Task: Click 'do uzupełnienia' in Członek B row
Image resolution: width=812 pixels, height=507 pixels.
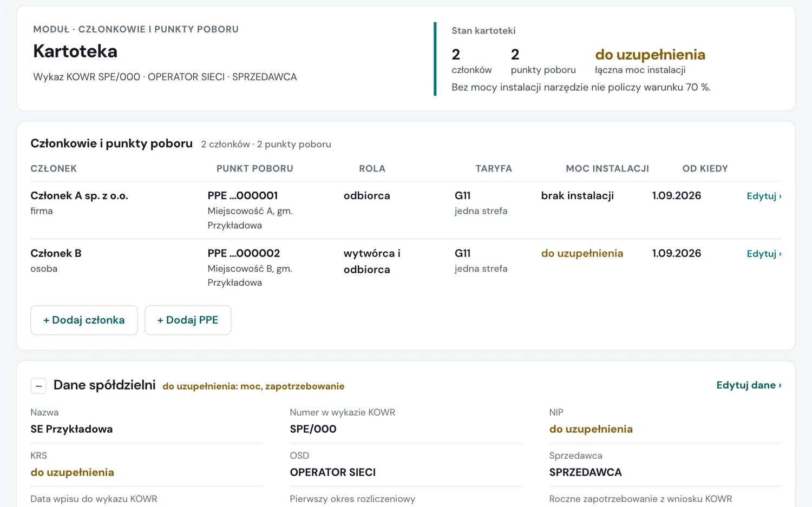Action: 582,253
